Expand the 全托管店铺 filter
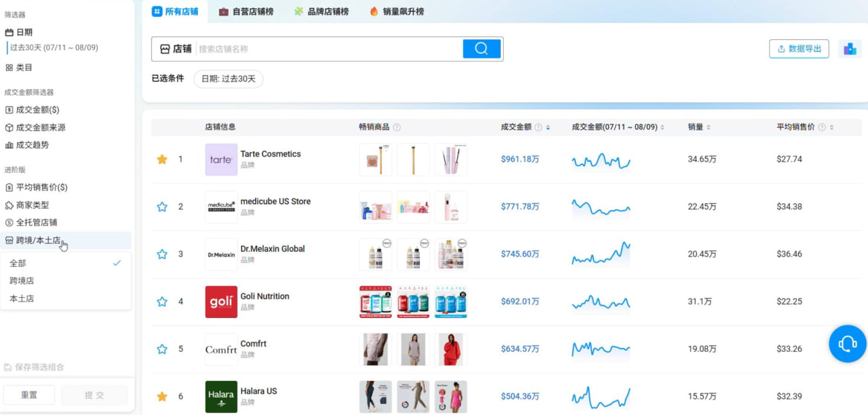The image size is (868, 415). pyautogui.click(x=31, y=222)
